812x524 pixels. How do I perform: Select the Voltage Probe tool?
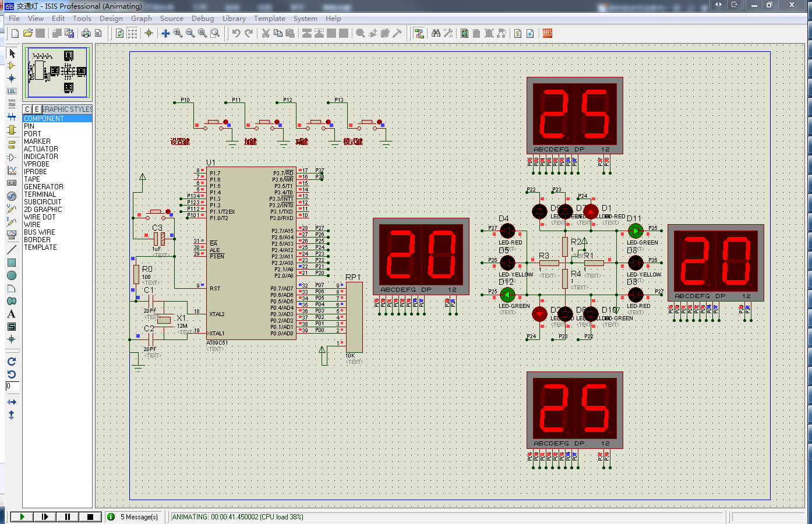[x=12, y=208]
